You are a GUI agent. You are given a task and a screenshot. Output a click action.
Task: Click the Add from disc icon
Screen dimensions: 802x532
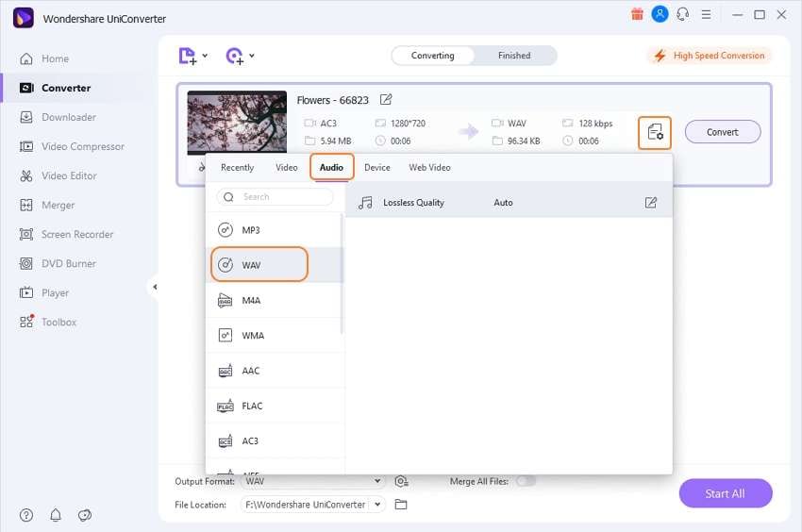click(234, 56)
